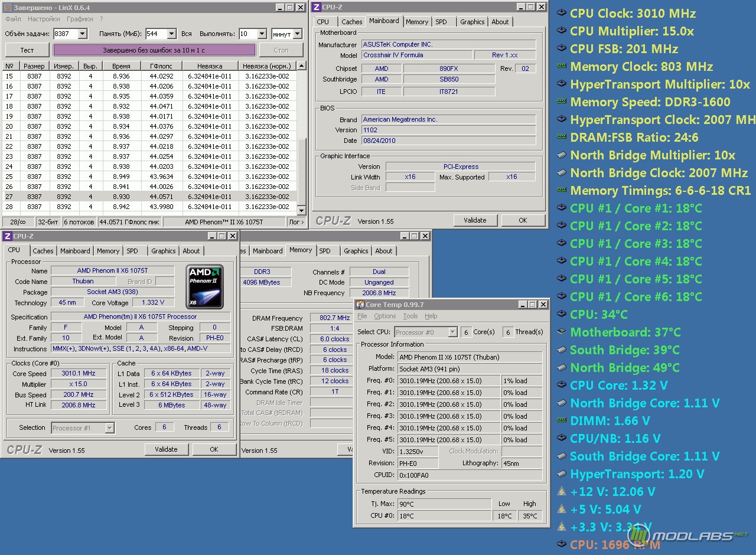The image size is (756, 555).
Task: Click icon beside CPU FSB 201 MHz
Action: 562,48
